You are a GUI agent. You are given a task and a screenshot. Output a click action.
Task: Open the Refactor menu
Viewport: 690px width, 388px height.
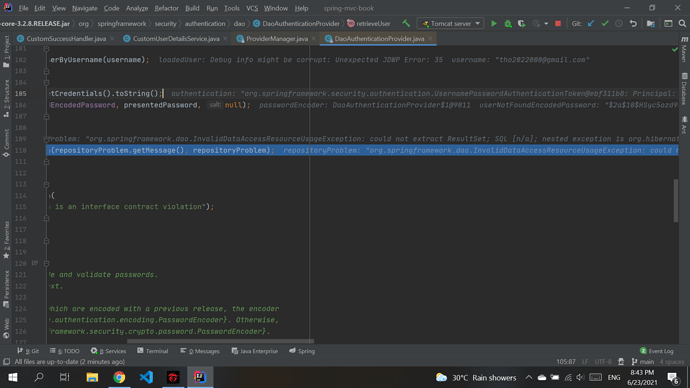pyautogui.click(x=166, y=8)
